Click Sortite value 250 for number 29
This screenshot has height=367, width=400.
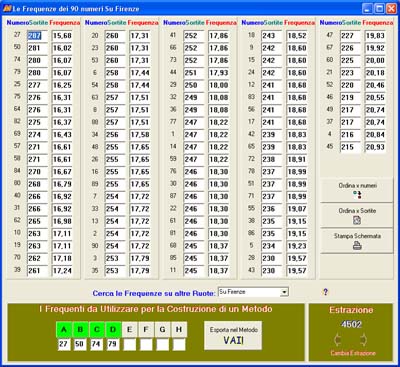click(x=194, y=85)
